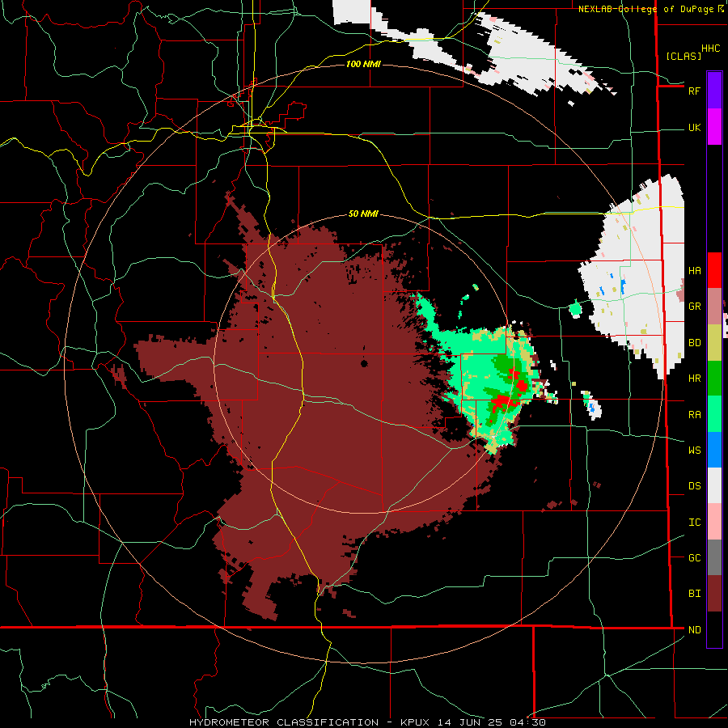Click the UK legend label
The image size is (728, 728).
tap(694, 128)
